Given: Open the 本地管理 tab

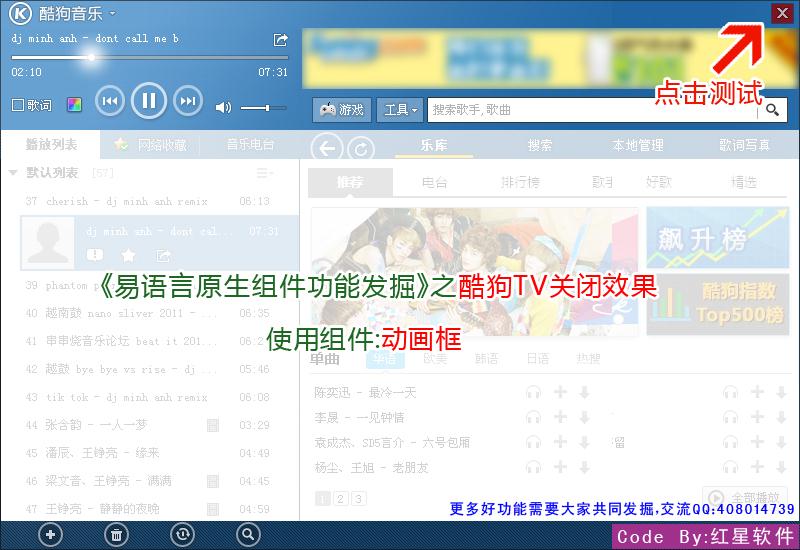Looking at the screenshot, I should click(x=638, y=145).
